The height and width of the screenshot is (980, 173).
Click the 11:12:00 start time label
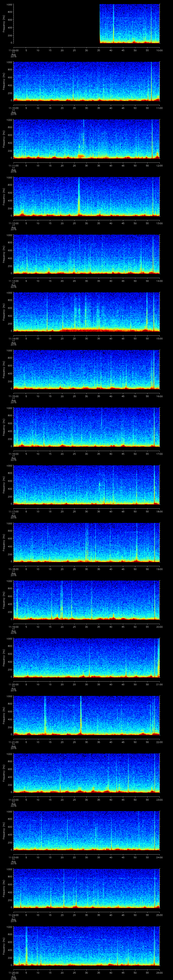tap(13, 223)
